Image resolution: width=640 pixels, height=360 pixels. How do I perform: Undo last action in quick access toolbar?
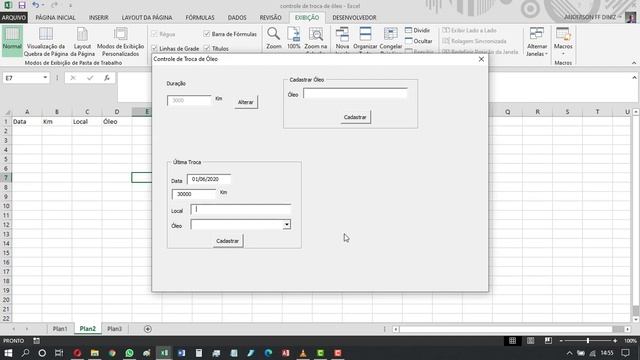coord(36,5)
